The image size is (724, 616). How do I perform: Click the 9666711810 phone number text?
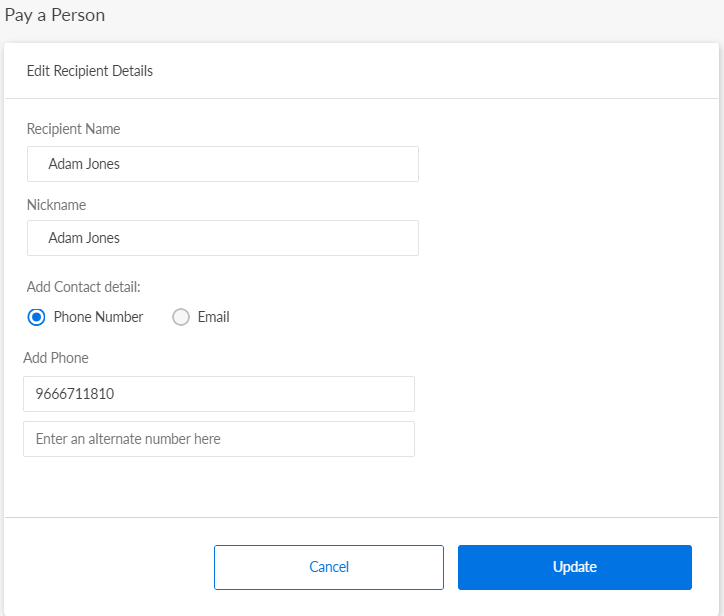pyautogui.click(x=74, y=394)
